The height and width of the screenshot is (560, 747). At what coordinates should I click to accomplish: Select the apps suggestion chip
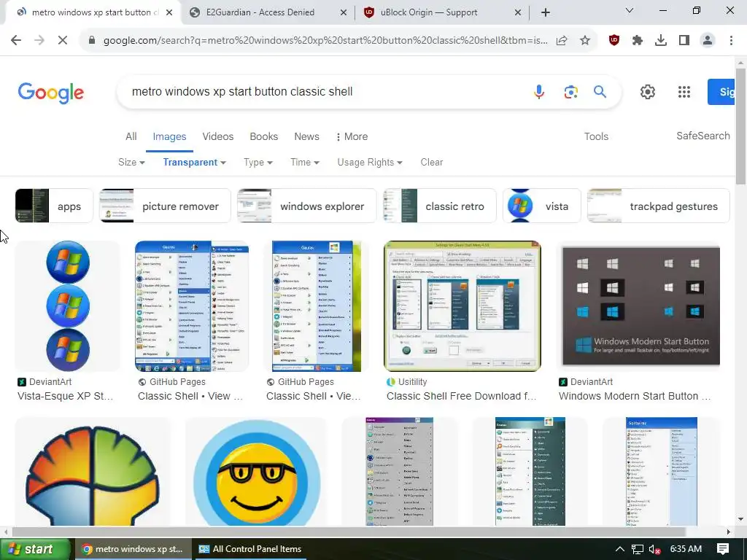click(54, 206)
